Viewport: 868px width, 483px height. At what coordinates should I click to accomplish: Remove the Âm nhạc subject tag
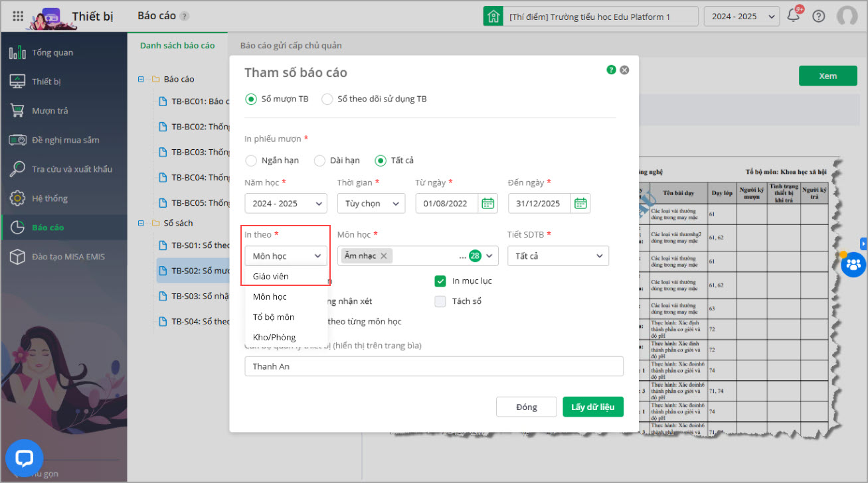click(384, 255)
